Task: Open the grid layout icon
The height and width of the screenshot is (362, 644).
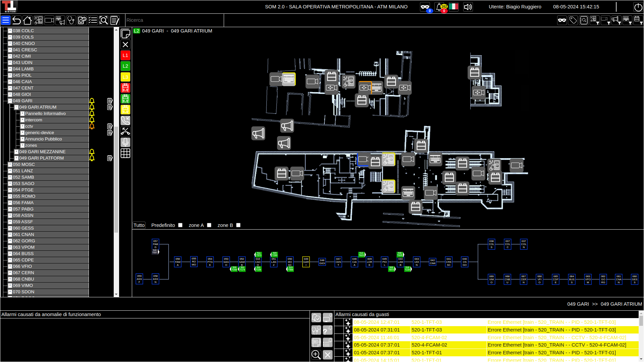Action: [125, 153]
